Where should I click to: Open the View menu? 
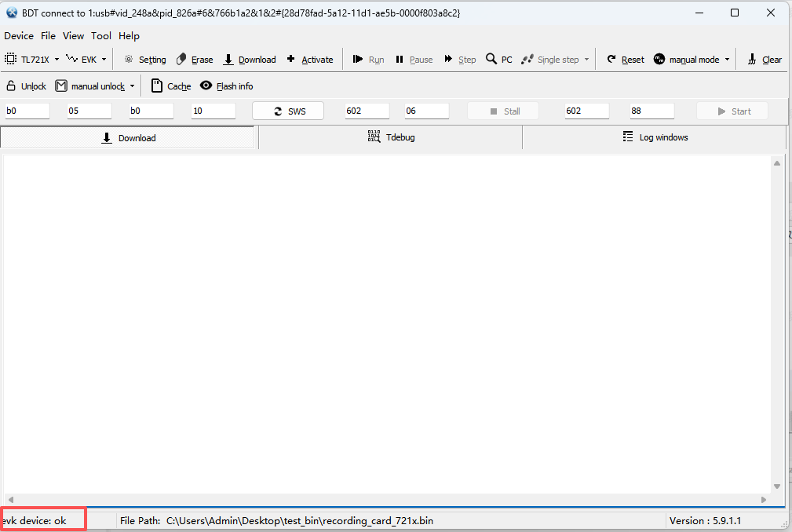pos(73,36)
